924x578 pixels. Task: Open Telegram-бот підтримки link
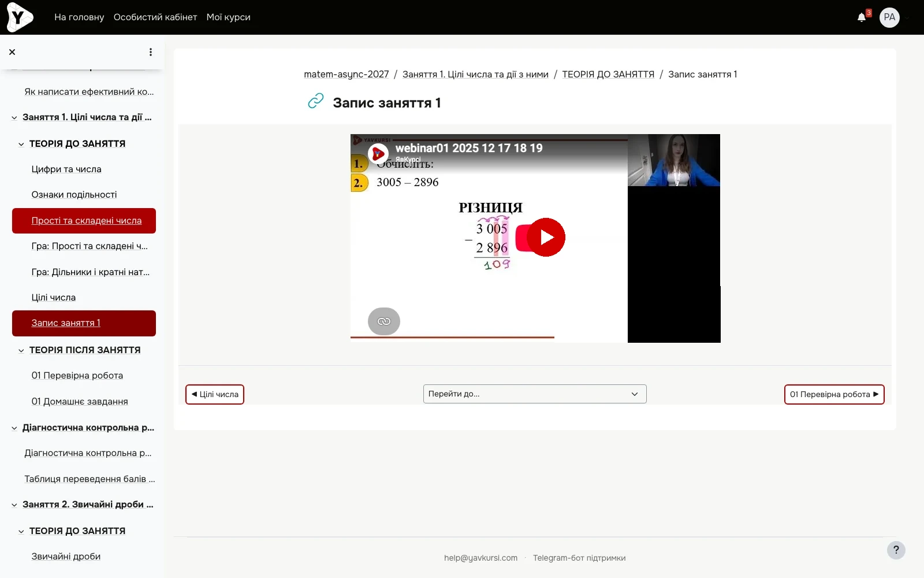tap(579, 558)
